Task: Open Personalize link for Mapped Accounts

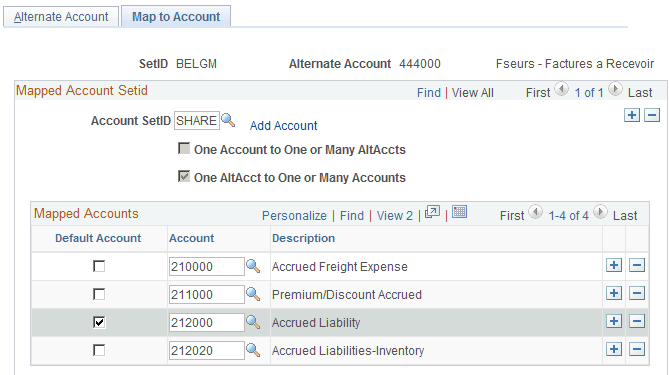Action: click(x=294, y=216)
